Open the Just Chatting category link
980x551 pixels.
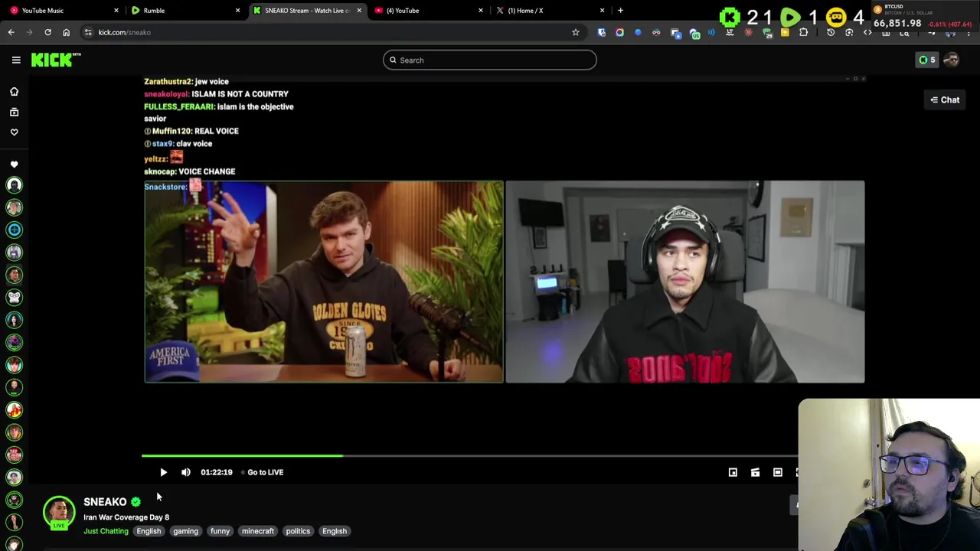[106, 531]
